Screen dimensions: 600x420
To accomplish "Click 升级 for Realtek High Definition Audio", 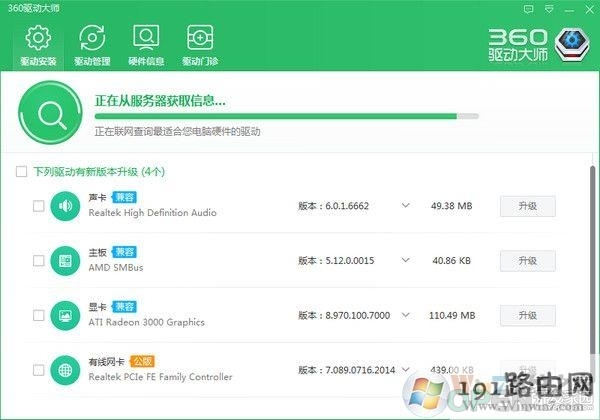I will (528, 206).
